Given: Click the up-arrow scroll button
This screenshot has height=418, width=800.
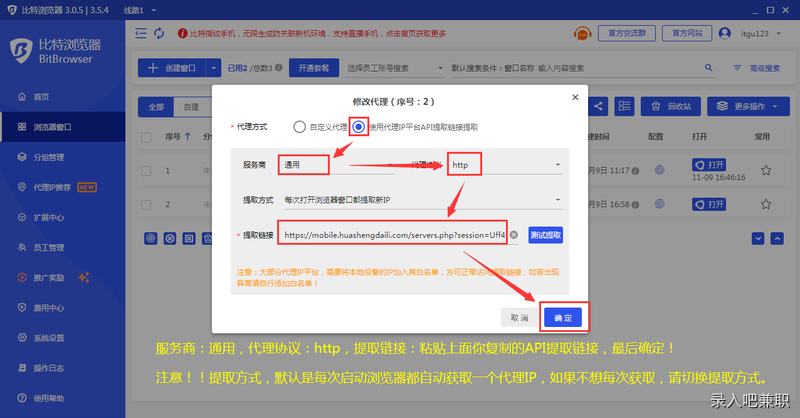Looking at the screenshot, I should point(777,238).
